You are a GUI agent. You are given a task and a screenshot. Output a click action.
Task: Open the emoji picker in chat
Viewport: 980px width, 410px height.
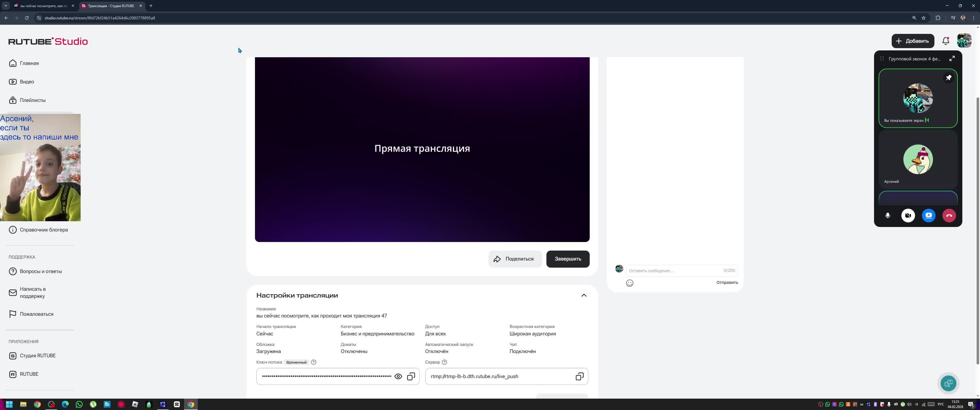(630, 283)
